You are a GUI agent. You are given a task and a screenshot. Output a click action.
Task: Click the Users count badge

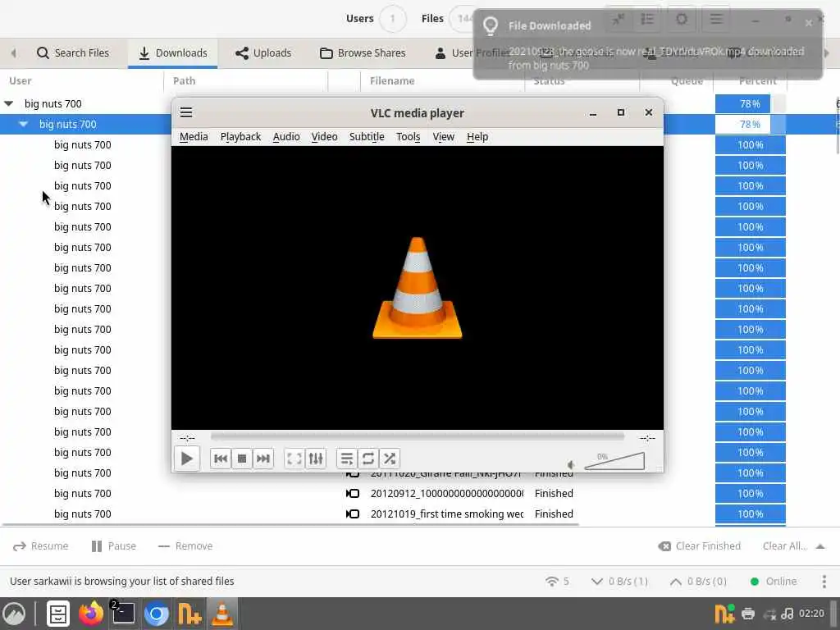pos(392,19)
